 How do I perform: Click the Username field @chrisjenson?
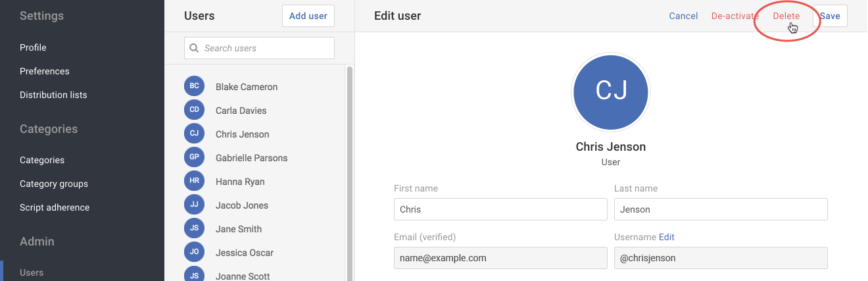[721, 258]
